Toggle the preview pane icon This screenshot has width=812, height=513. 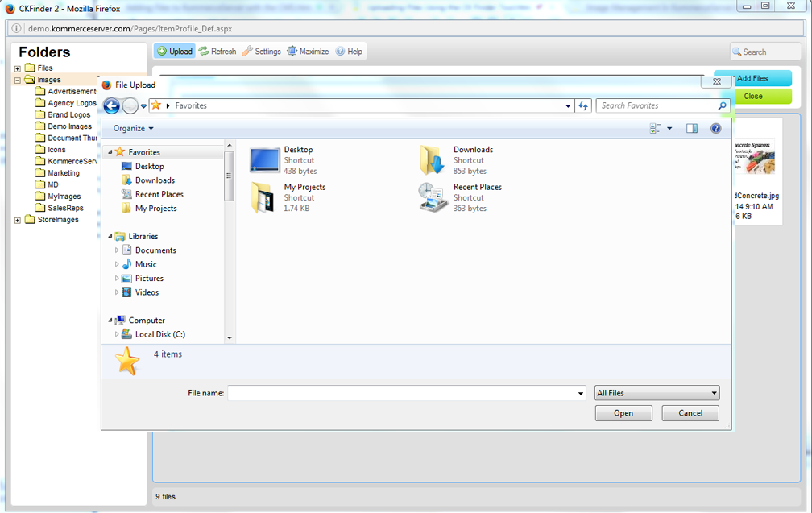(692, 129)
